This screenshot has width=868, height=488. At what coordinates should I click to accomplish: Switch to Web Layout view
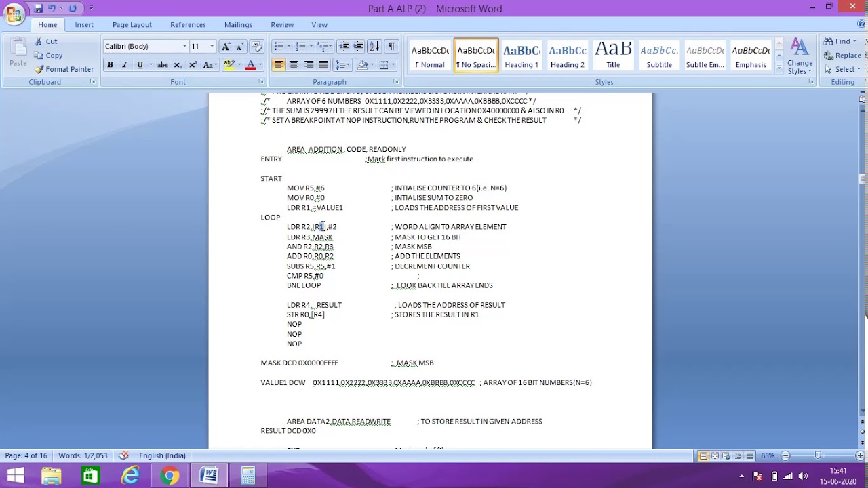pyautogui.click(x=726, y=455)
